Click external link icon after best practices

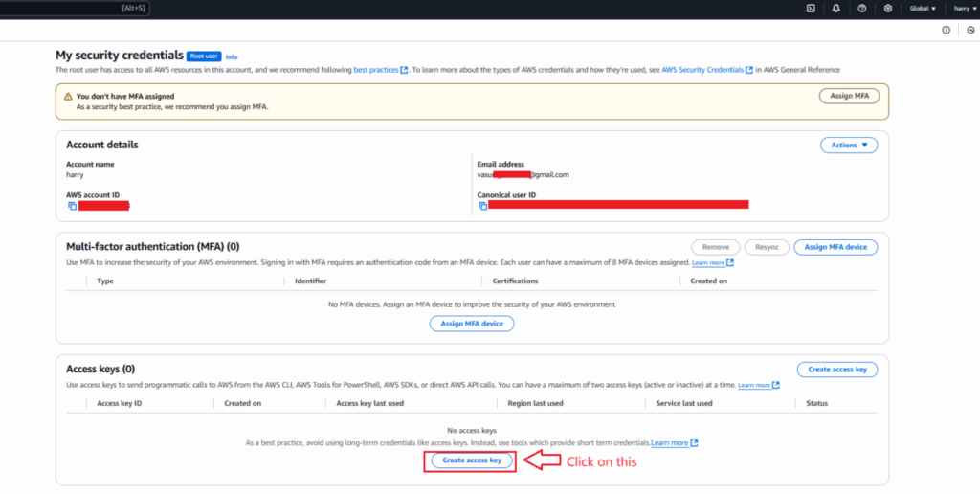click(405, 70)
